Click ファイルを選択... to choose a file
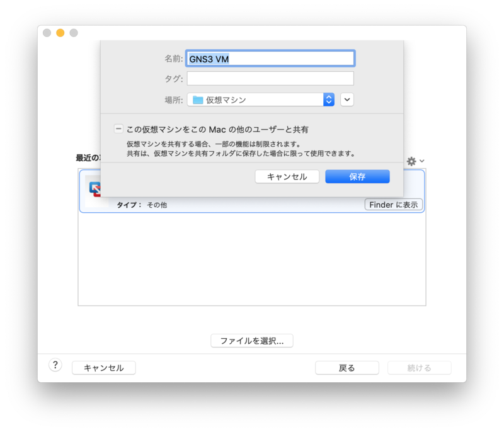The image size is (504, 432). [252, 341]
